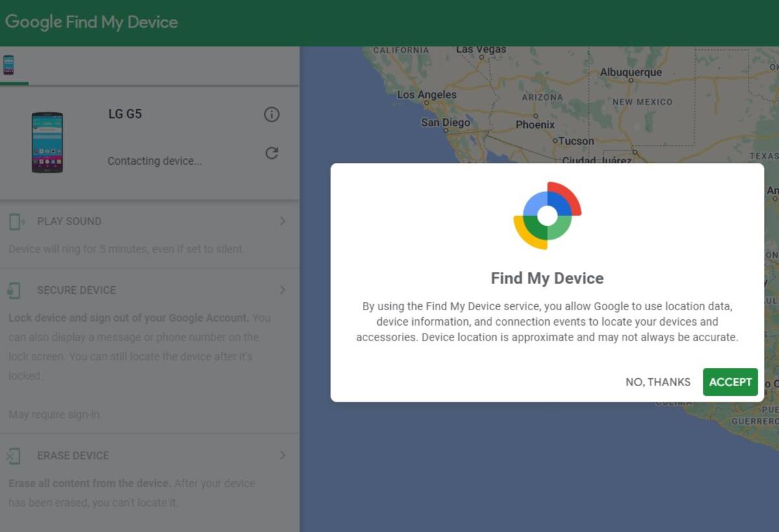Expand the Play Sound chevron

point(282,221)
